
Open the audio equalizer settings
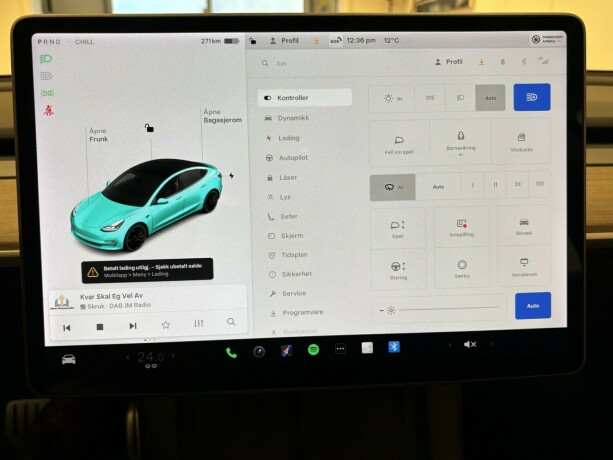point(199,324)
